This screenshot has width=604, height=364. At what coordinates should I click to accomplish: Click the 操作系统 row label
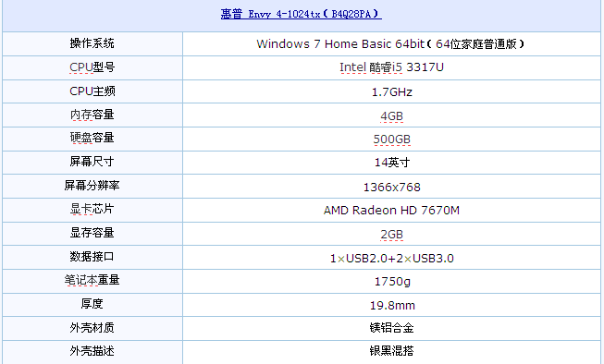[x=92, y=43]
